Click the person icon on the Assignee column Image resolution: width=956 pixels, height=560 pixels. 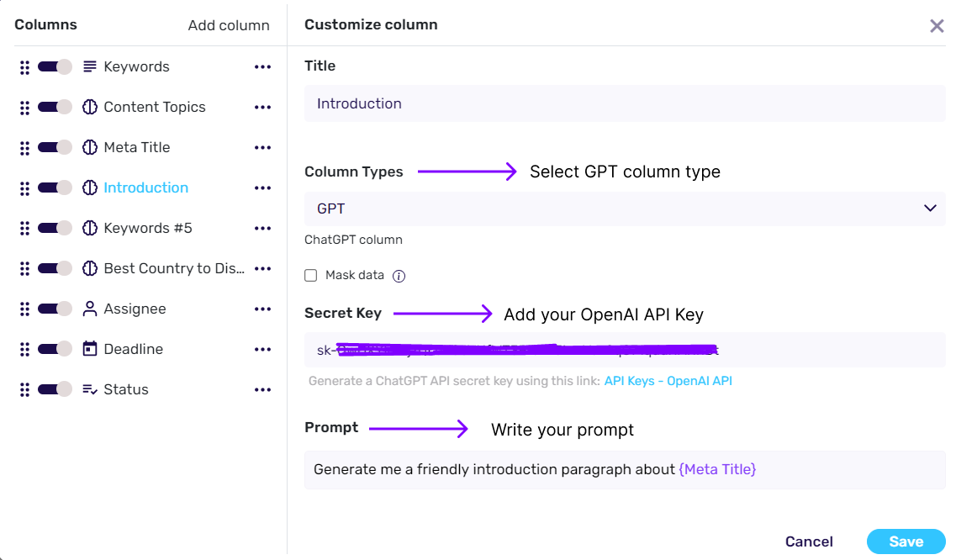(89, 309)
